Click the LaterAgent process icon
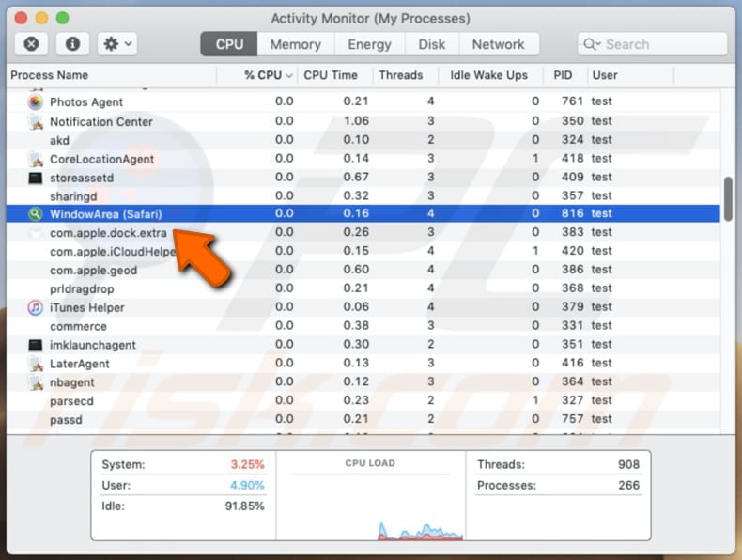The height and width of the screenshot is (560, 742). (x=36, y=364)
